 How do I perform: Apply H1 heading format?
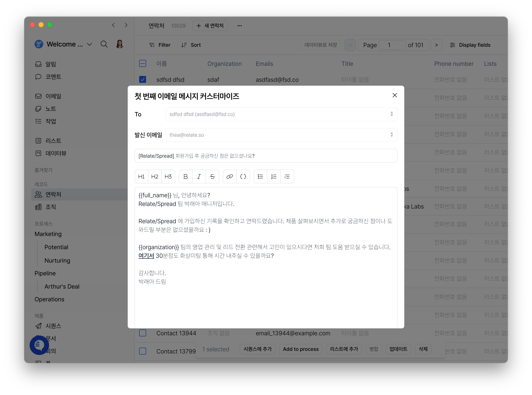pyautogui.click(x=141, y=177)
